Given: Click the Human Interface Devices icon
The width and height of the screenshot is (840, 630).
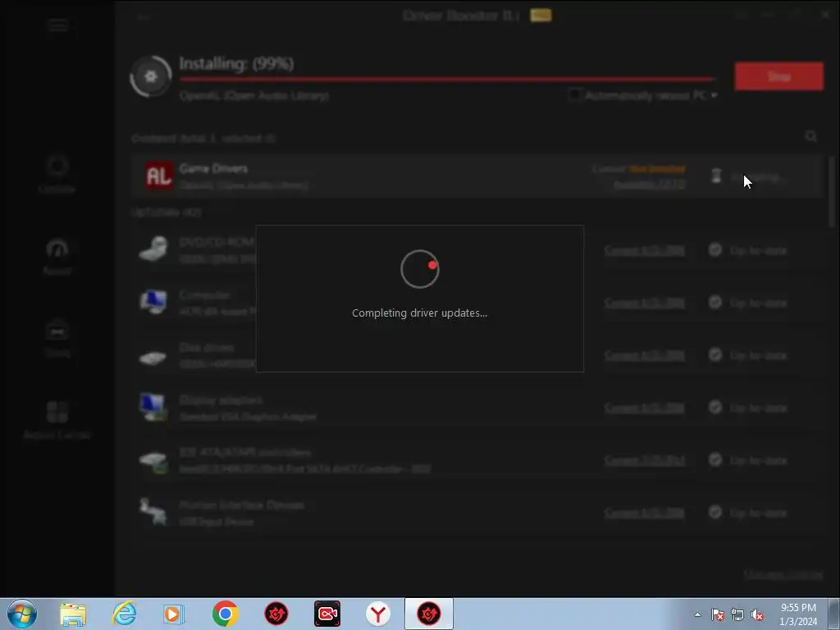Looking at the screenshot, I should coord(153,512).
